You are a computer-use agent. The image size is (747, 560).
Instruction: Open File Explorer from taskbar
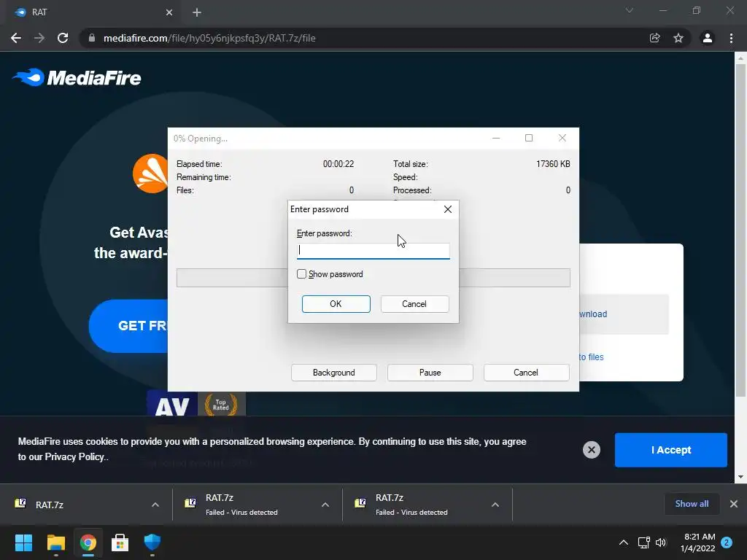pyautogui.click(x=55, y=542)
